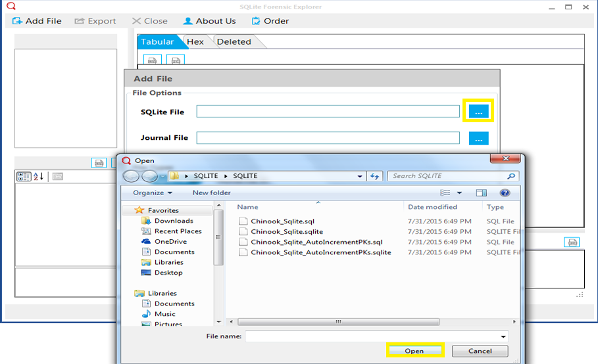Viewport: 598px width, 364px height.
Task: Click alphabetical sort icon in properties panel
Action: pos(39,176)
